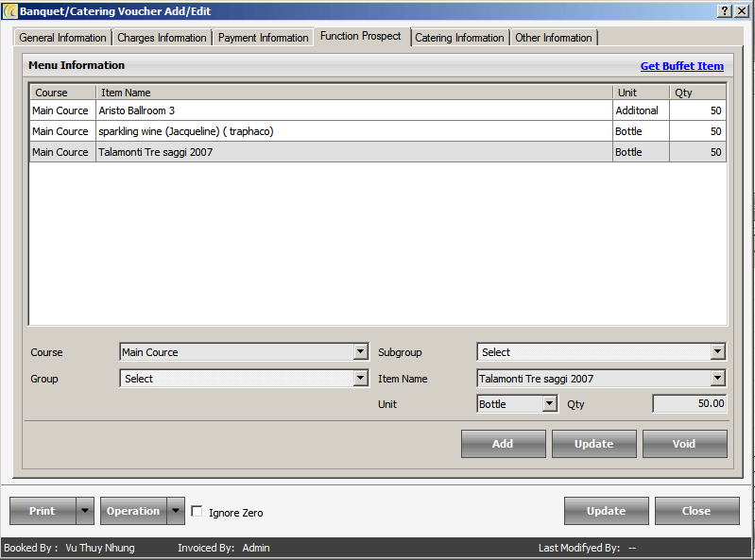This screenshot has width=755, height=560.
Task: Open the Other Information tab
Action: pyautogui.click(x=554, y=38)
